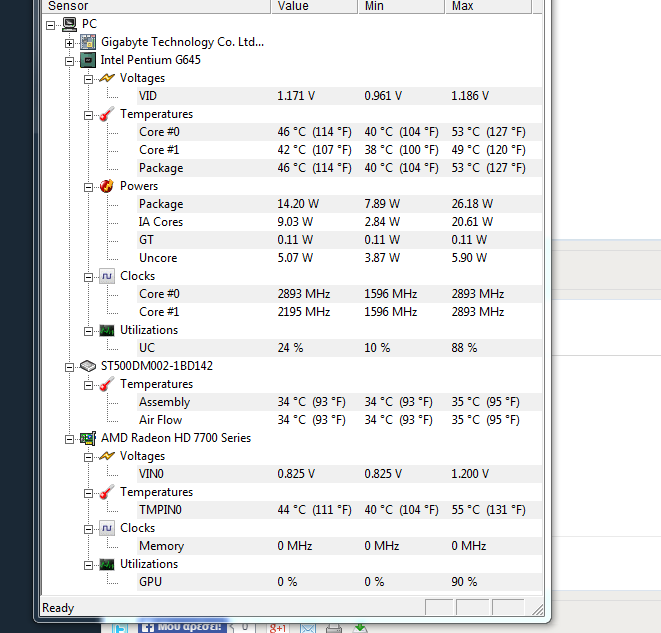
Task: Collapse Temperatures section under ST500DM002 drive
Action: tap(88, 385)
